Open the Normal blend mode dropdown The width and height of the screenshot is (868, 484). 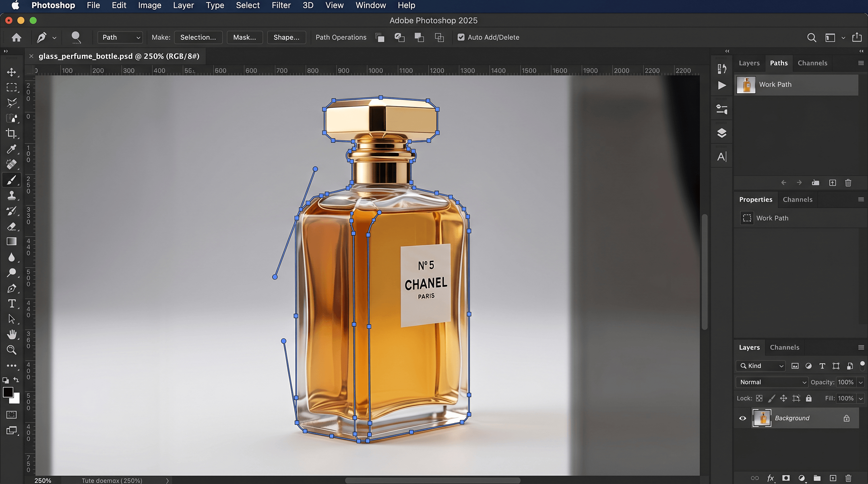point(771,382)
